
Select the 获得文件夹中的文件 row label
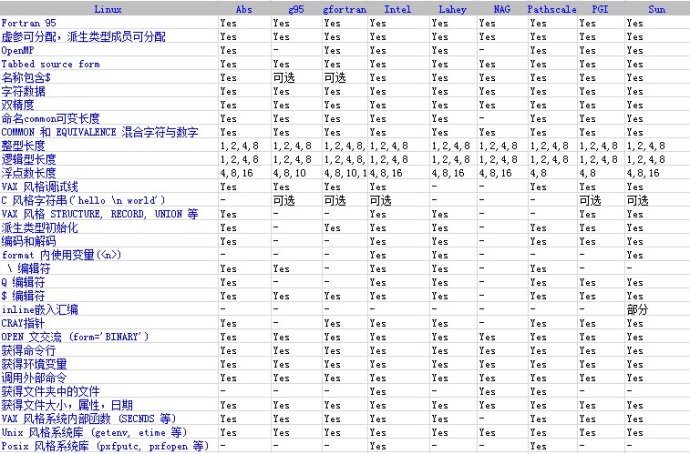tap(51, 391)
